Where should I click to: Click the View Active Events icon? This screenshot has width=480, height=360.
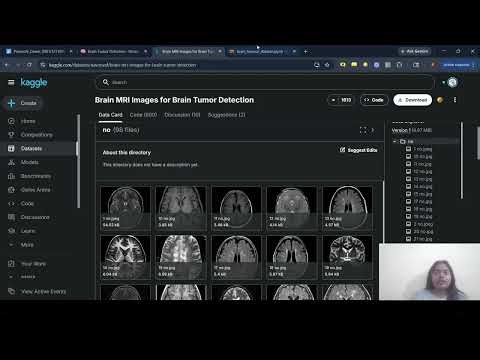coord(11,291)
